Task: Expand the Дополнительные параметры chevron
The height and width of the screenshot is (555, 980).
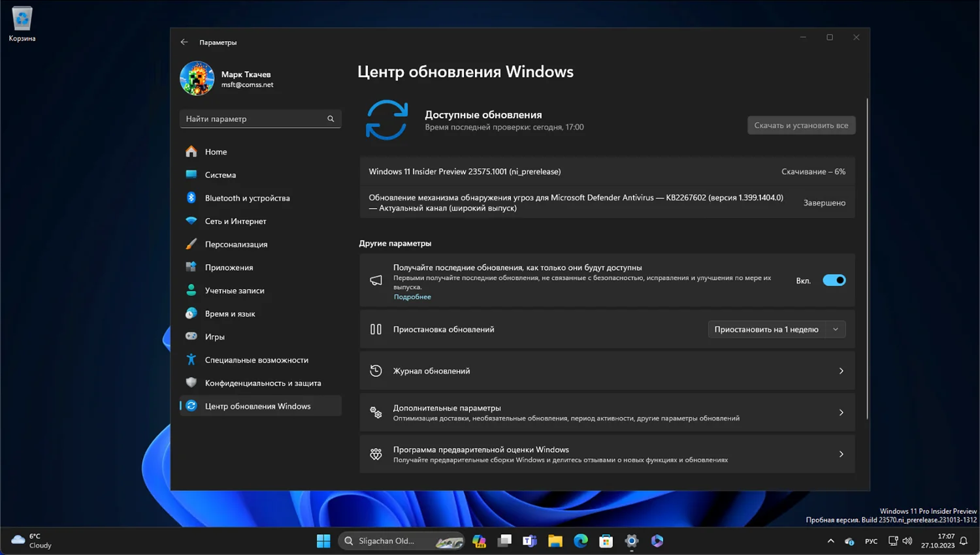Action: (841, 413)
